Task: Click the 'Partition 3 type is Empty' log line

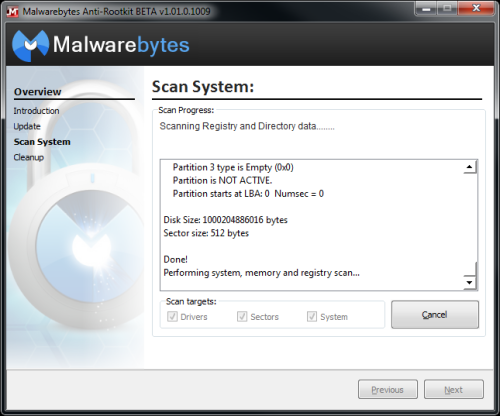Action: pos(233,167)
